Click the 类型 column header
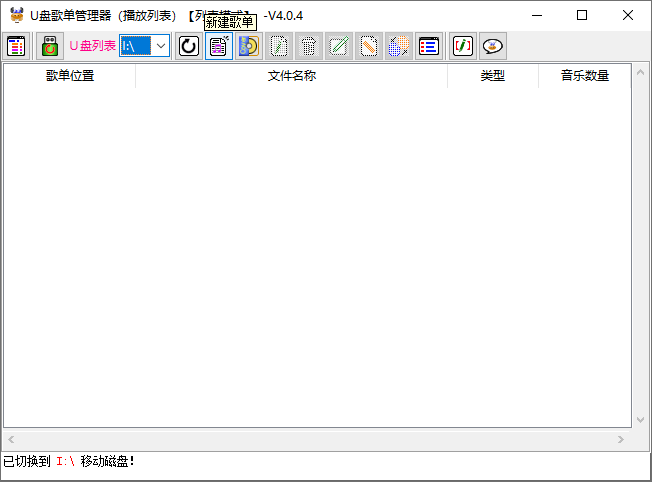The width and height of the screenshot is (652, 482). click(x=492, y=76)
